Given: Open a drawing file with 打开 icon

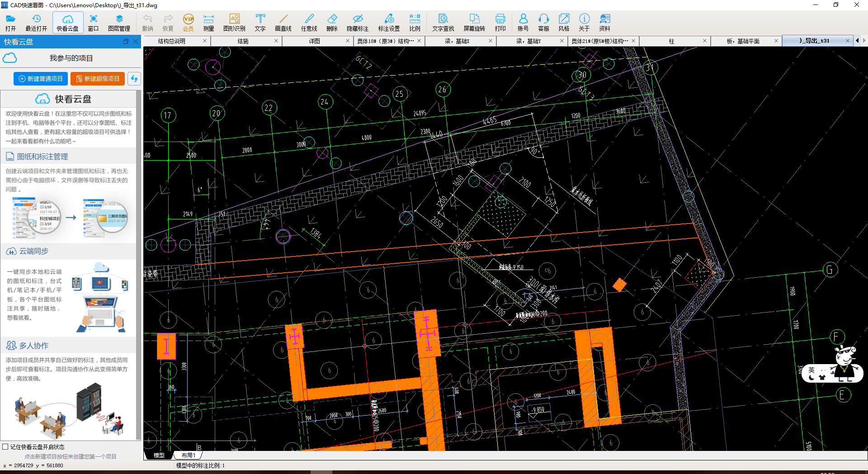Looking at the screenshot, I should click(10, 22).
